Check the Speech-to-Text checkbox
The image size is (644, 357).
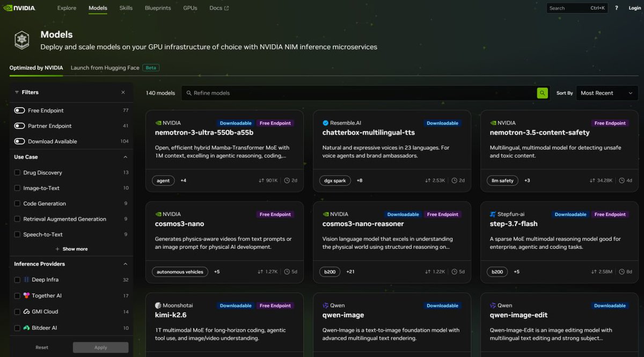point(17,235)
